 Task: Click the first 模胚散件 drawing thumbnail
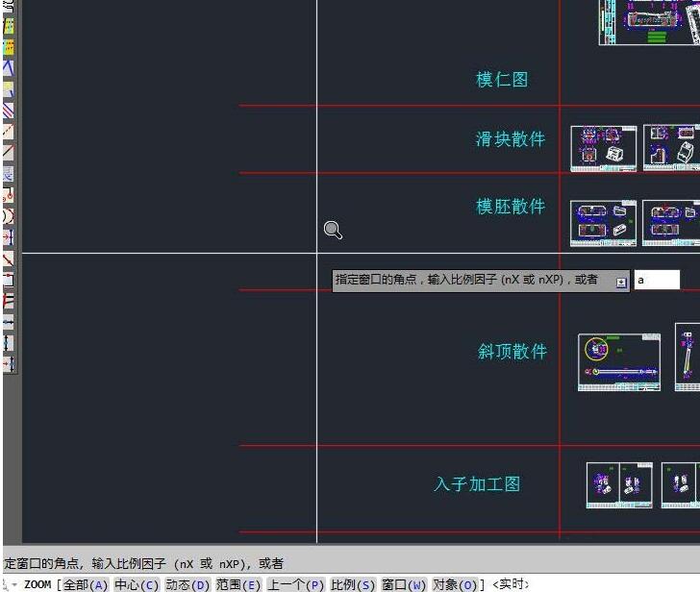[603, 223]
